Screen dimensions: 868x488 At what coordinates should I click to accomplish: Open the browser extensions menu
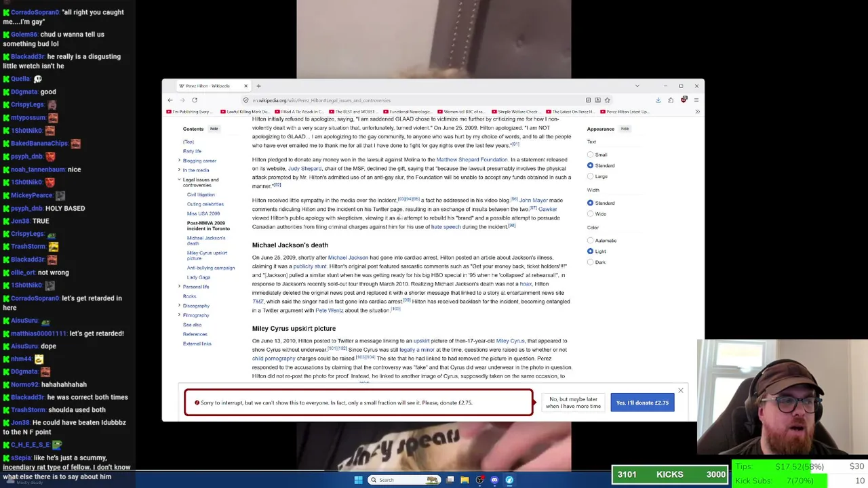tap(671, 100)
